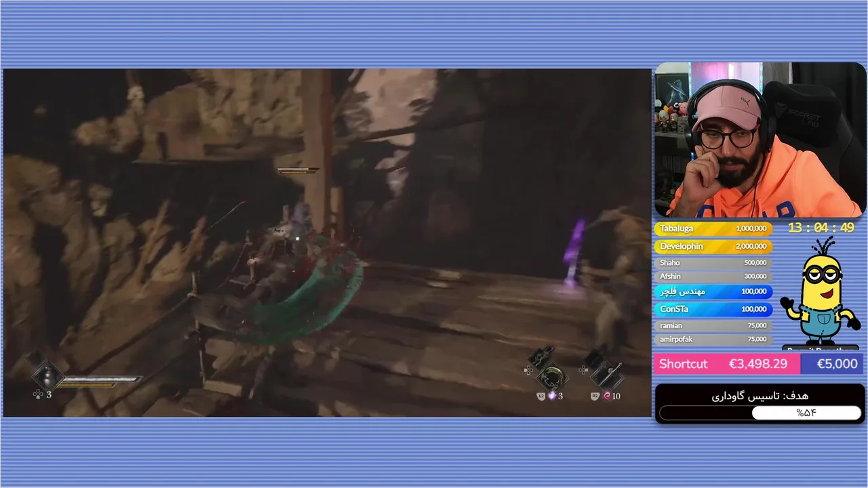Click the enemy health bar above the character

point(298,171)
